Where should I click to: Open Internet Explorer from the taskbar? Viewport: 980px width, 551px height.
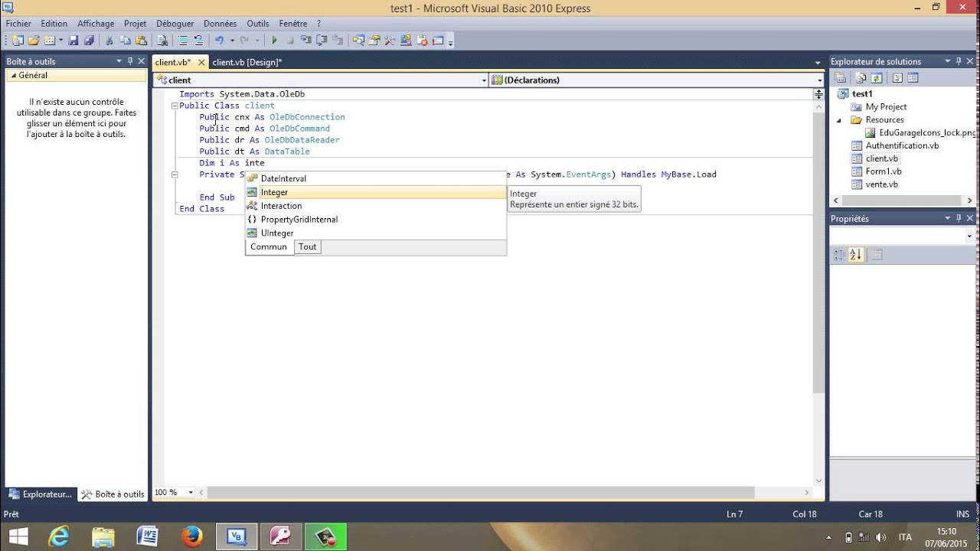pyautogui.click(x=59, y=536)
